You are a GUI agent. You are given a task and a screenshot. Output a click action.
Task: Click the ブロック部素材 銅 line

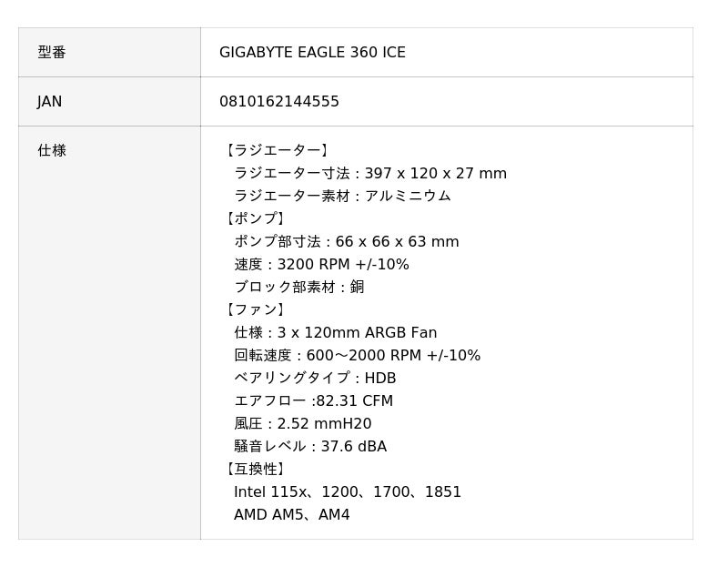click(299, 288)
